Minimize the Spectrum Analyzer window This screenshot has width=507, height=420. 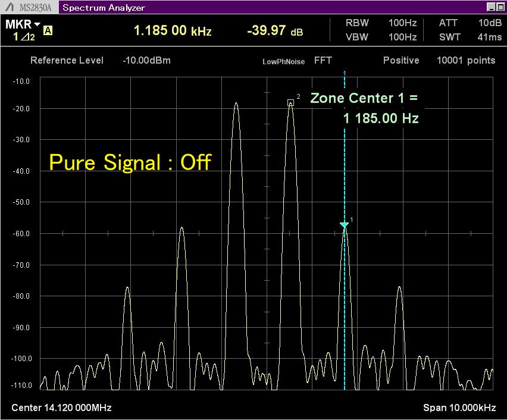pyautogui.click(x=491, y=7)
